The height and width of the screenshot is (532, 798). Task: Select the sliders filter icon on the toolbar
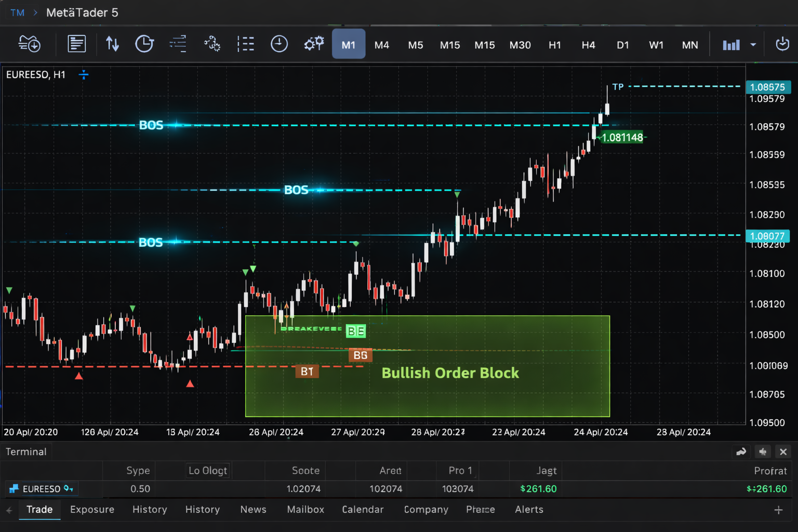tap(178, 44)
